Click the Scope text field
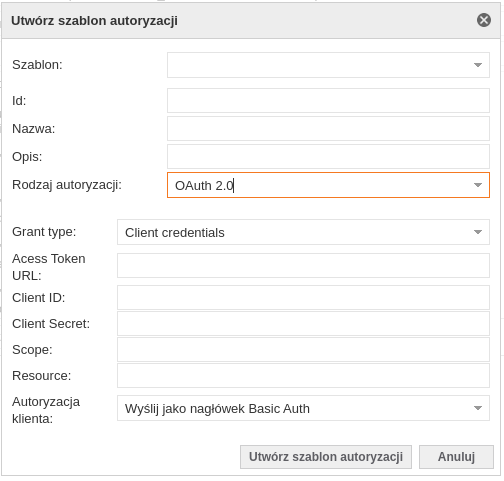Image resolution: width=504 pixels, height=481 pixels. tap(303, 349)
